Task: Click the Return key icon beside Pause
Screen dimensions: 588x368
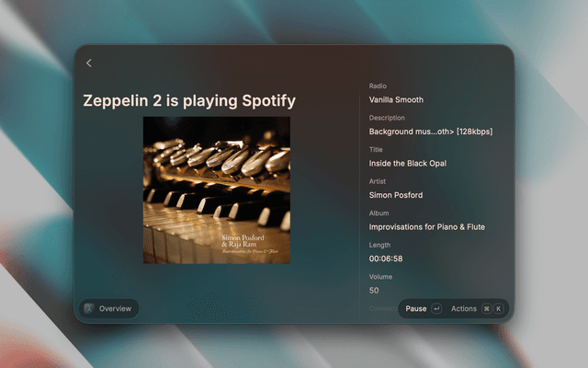Action: click(x=436, y=309)
